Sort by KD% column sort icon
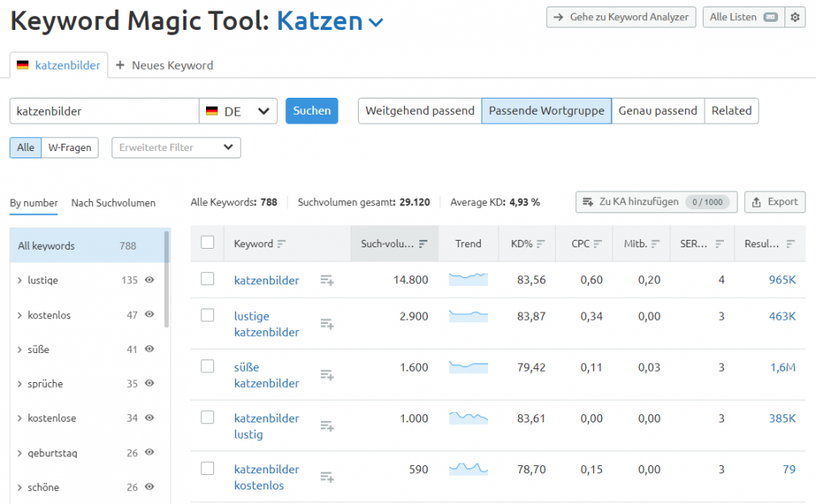816x504 pixels. [x=540, y=243]
